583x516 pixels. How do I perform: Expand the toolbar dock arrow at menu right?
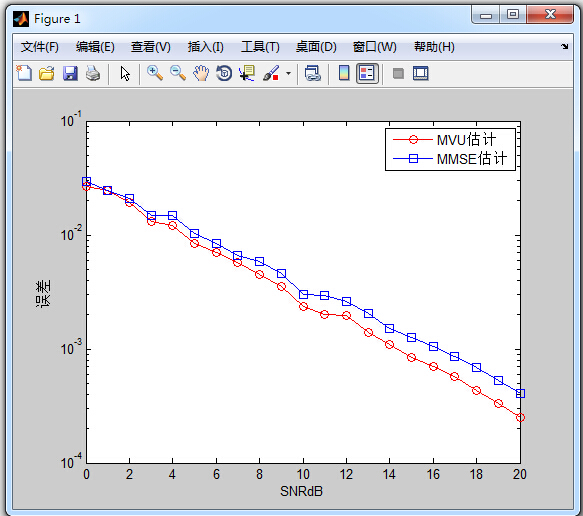coord(564,46)
